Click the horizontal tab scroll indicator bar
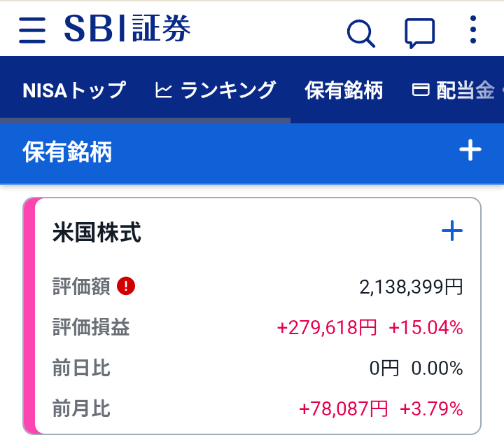 [146, 121]
